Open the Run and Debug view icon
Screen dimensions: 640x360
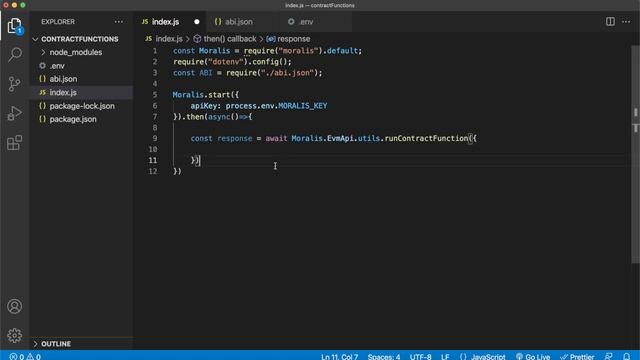(x=15, y=113)
